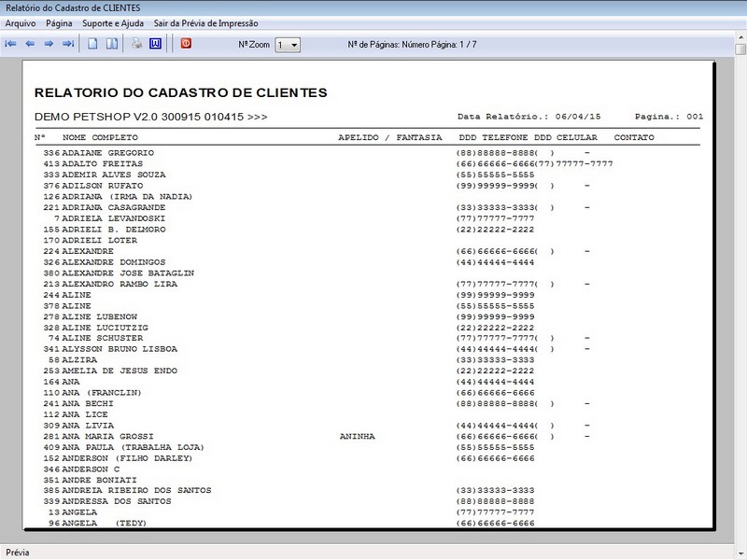
Task: Open Suporte e Ajuda menu
Action: pyautogui.click(x=113, y=23)
